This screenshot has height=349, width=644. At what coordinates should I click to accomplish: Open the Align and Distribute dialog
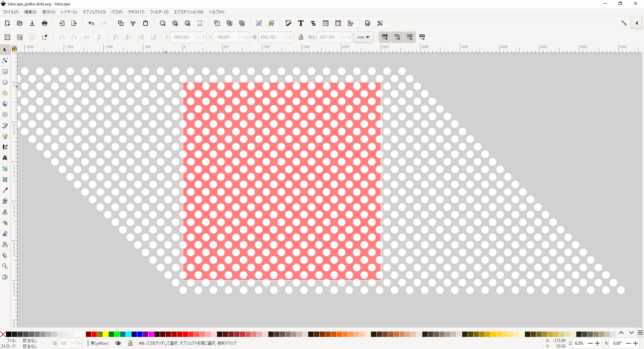(350, 23)
